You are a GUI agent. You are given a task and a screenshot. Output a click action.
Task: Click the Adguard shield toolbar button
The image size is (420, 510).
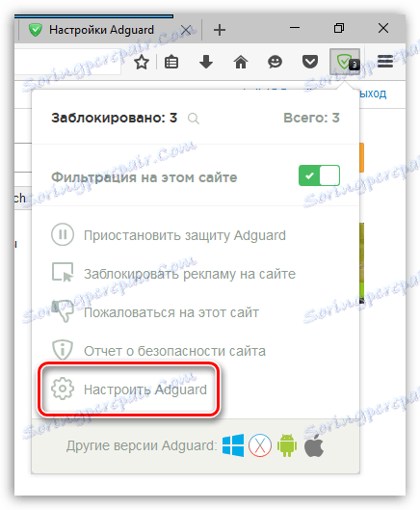tap(345, 62)
